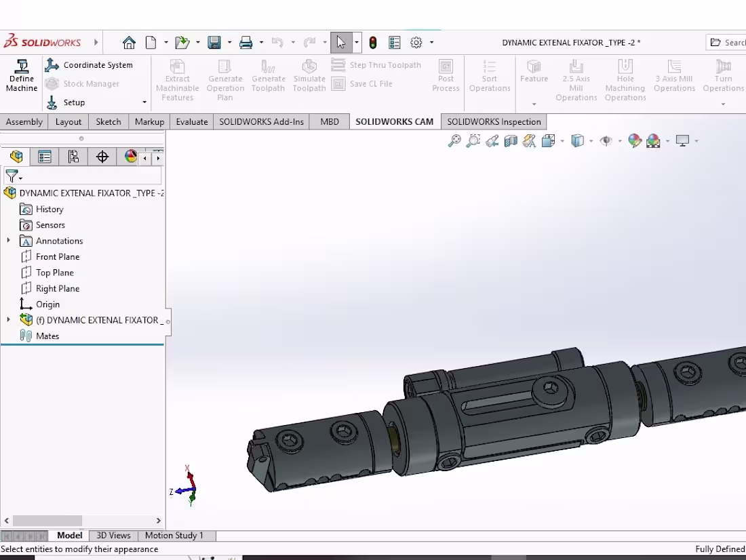This screenshot has width=746, height=560.
Task: Open the Simulate Toolpath tool
Action: (309, 76)
